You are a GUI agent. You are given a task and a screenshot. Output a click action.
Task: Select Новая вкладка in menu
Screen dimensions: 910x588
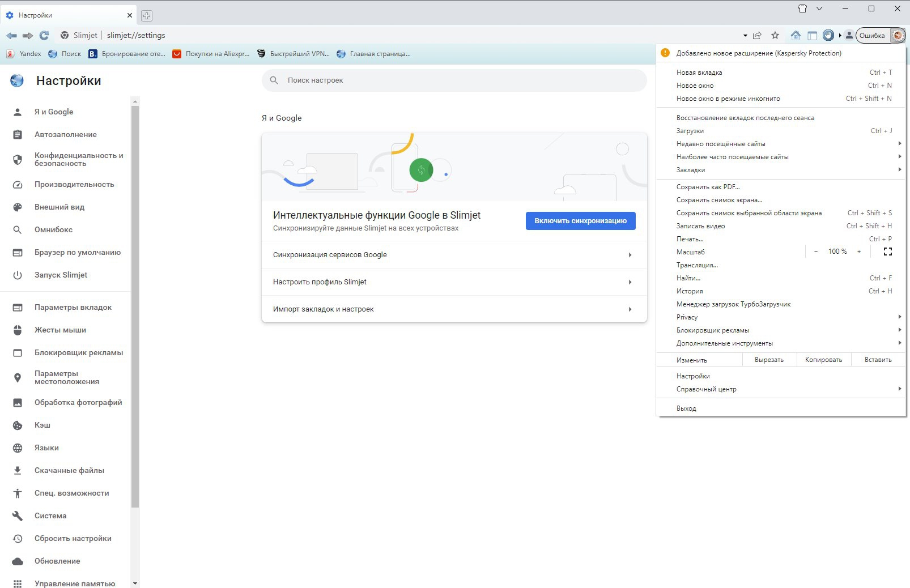click(781, 73)
